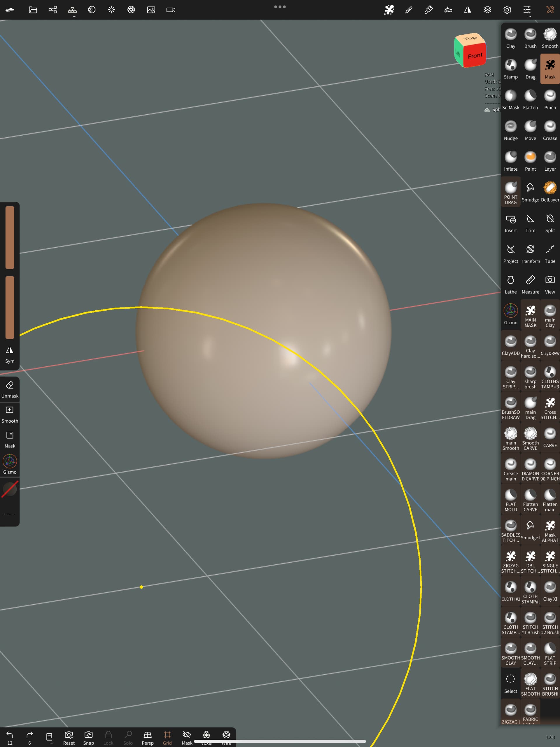Pick the Smudge tool
The width and height of the screenshot is (560, 747).
click(x=530, y=192)
